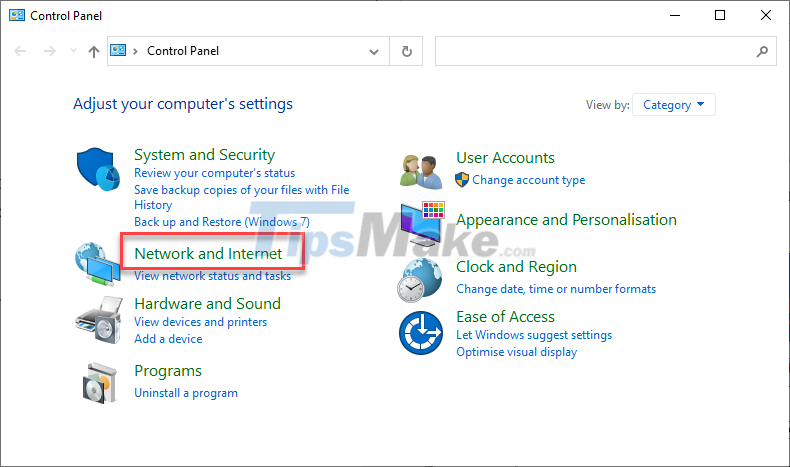Open Appearance and Personalisation category
Viewport: 790px width, 467px height.
pyautogui.click(x=566, y=220)
